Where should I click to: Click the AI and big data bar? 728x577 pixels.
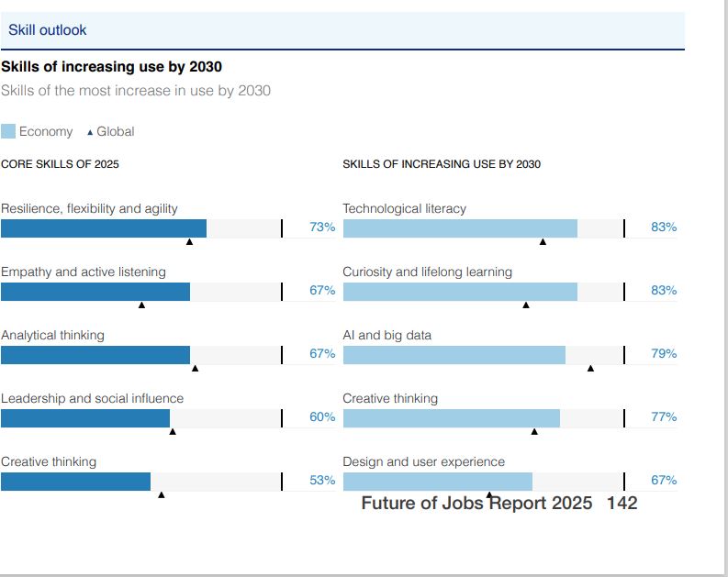click(x=454, y=355)
